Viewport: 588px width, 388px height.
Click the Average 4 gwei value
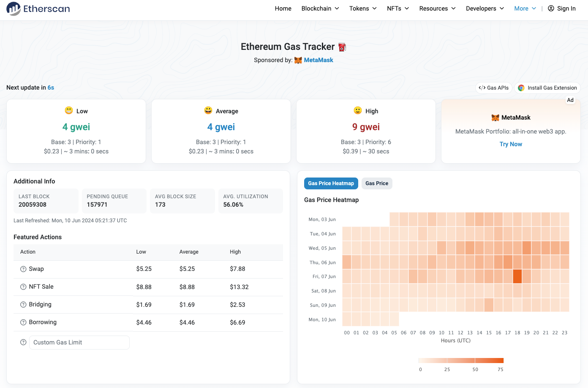pos(221,127)
